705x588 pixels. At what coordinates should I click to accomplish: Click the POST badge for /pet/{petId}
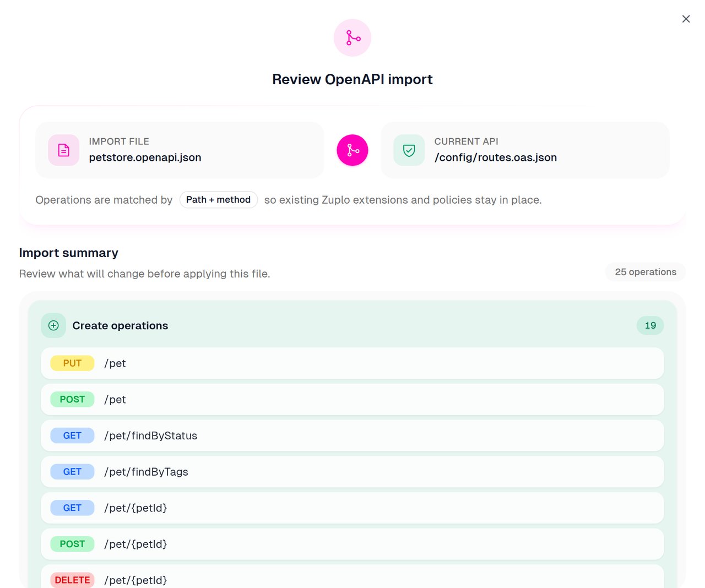pyautogui.click(x=72, y=544)
